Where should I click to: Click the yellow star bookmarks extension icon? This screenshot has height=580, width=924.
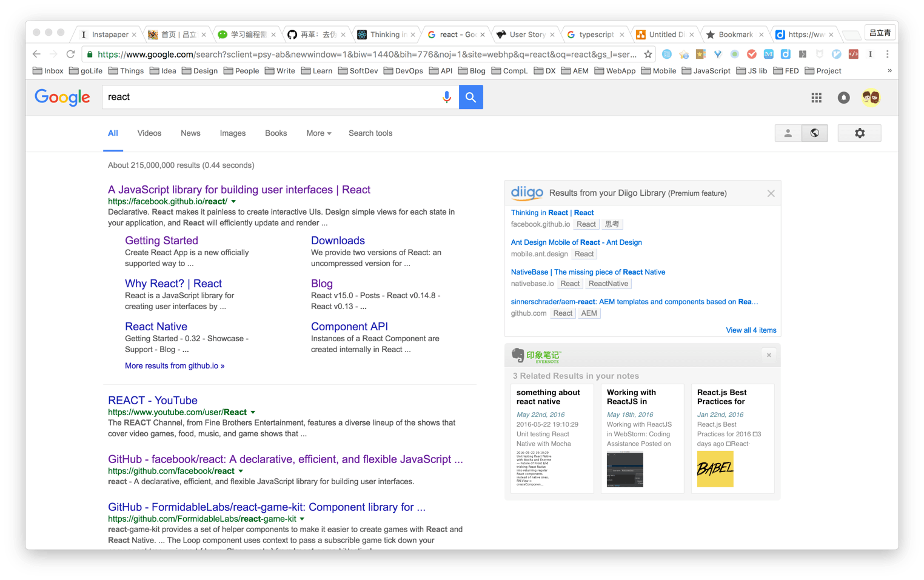pyautogui.click(x=700, y=54)
